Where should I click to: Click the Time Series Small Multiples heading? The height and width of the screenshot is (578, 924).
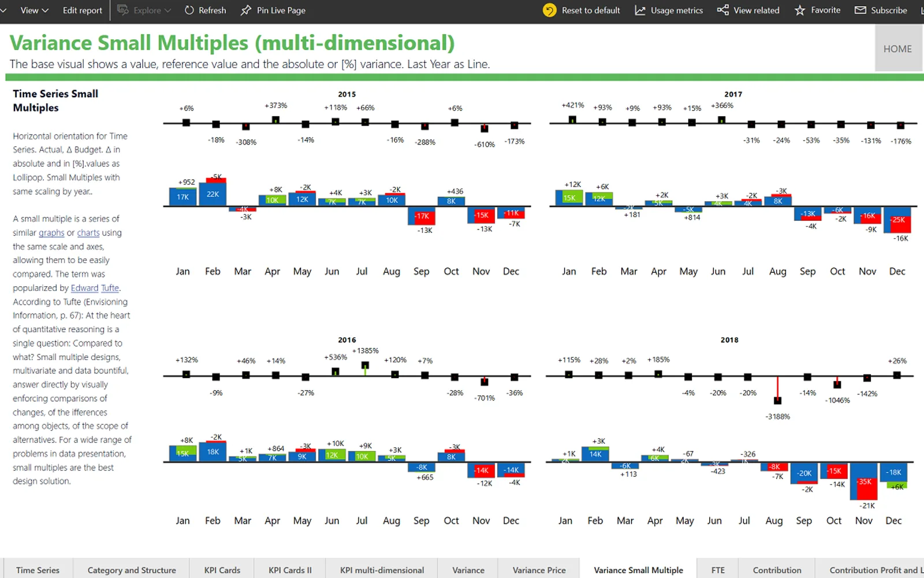[x=55, y=101]
